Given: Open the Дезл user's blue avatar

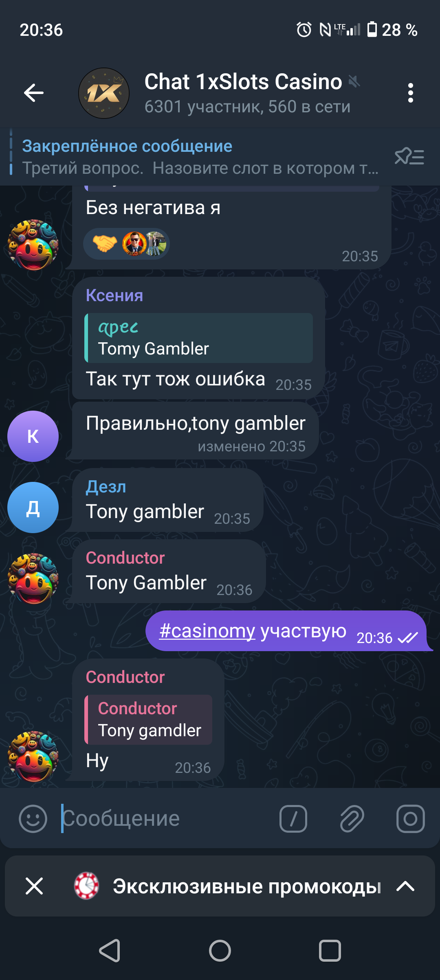Looking at the screenshot, I should coord(33,507).
